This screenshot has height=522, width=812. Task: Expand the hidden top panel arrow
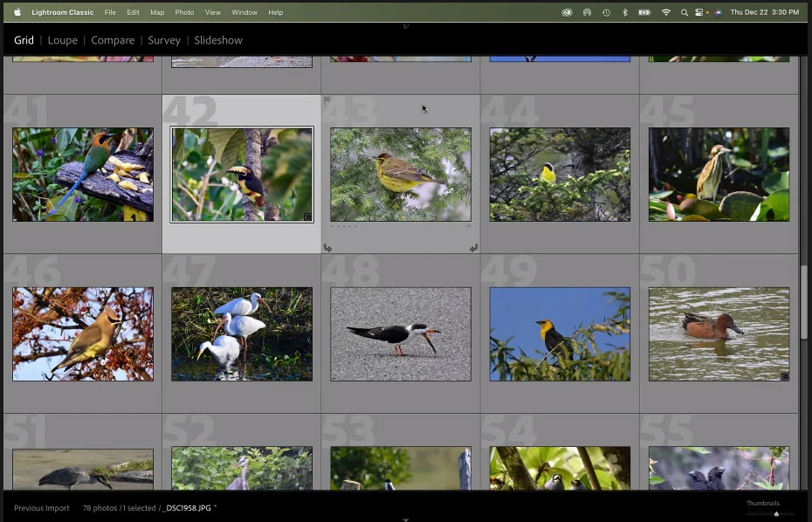(x=406, y=26)
